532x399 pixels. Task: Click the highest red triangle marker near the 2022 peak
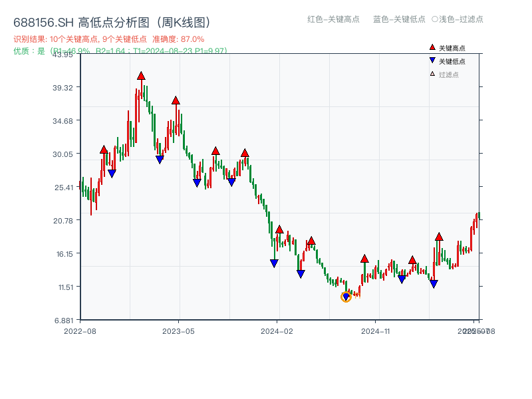(141, 76)
